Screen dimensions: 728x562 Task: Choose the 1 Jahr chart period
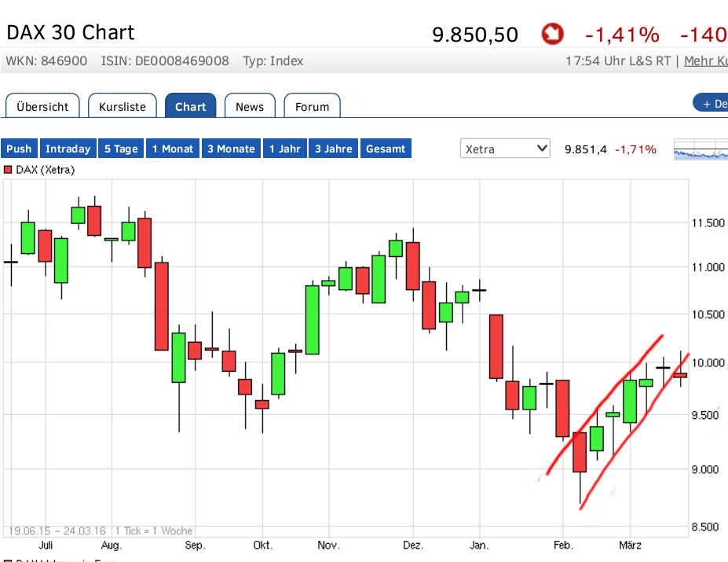(x=284, y=149)
